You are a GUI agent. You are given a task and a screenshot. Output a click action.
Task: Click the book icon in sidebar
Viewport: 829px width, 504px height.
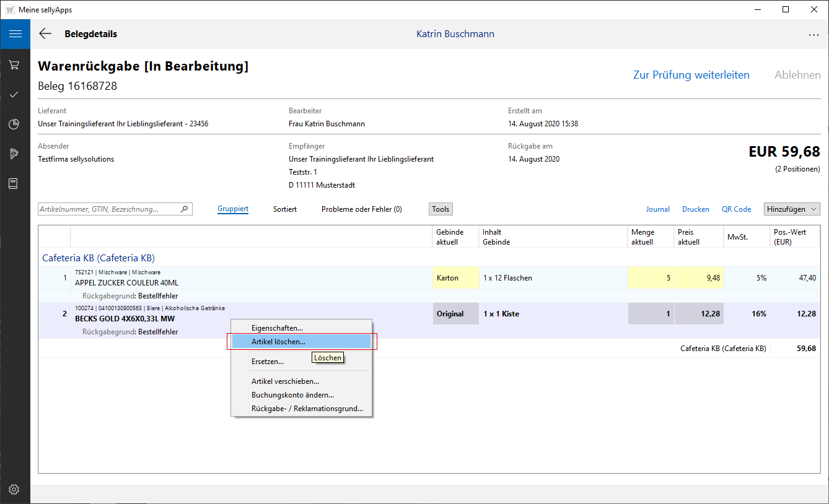[x=14, y=184]
